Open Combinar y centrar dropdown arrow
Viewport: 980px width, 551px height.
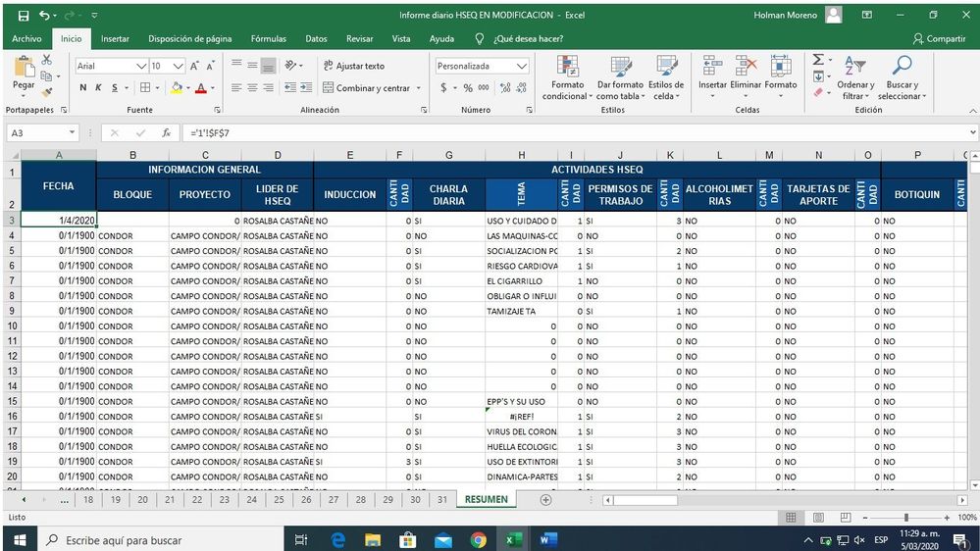[419, 88]
